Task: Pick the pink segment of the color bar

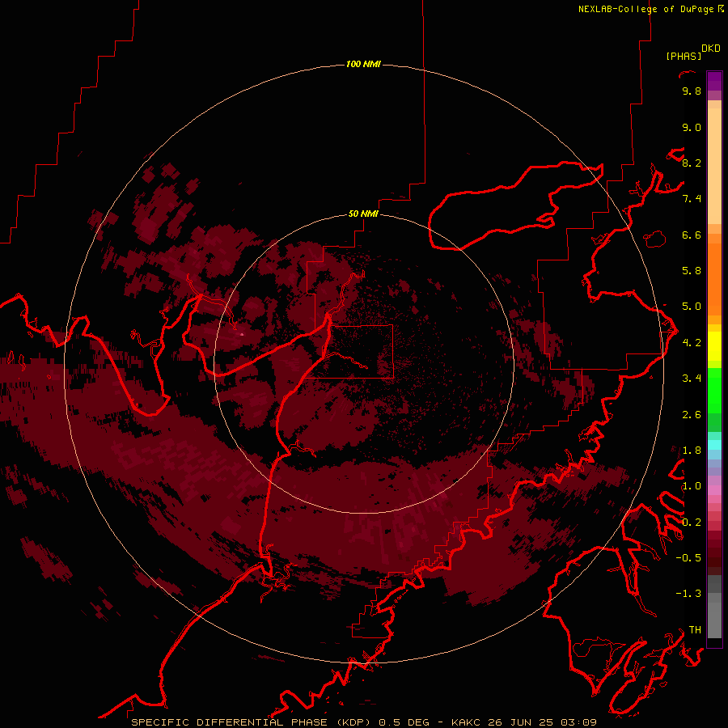Action: coord(714,490)
